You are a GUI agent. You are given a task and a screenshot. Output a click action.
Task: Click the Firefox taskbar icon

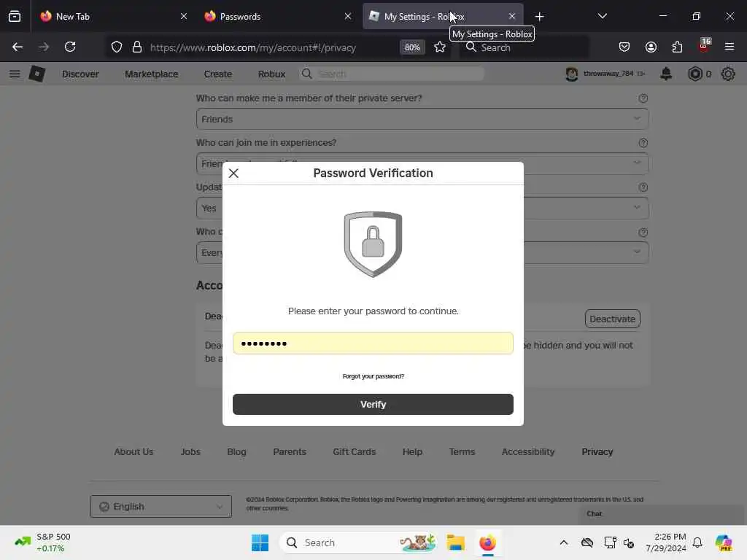coord(487,542)
